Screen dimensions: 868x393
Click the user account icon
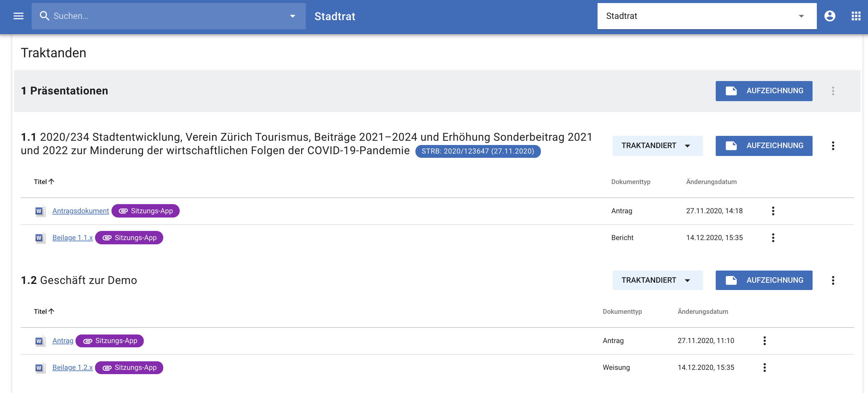click(829, 16)
